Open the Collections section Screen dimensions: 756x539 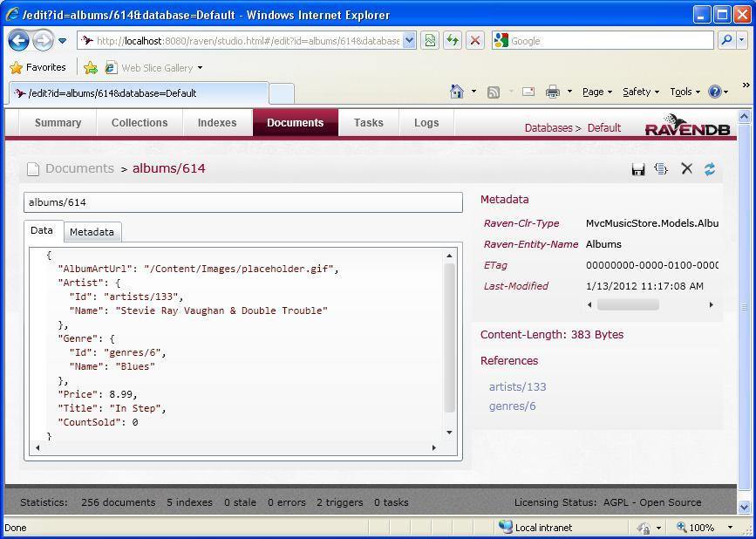[x=139, y=123]
